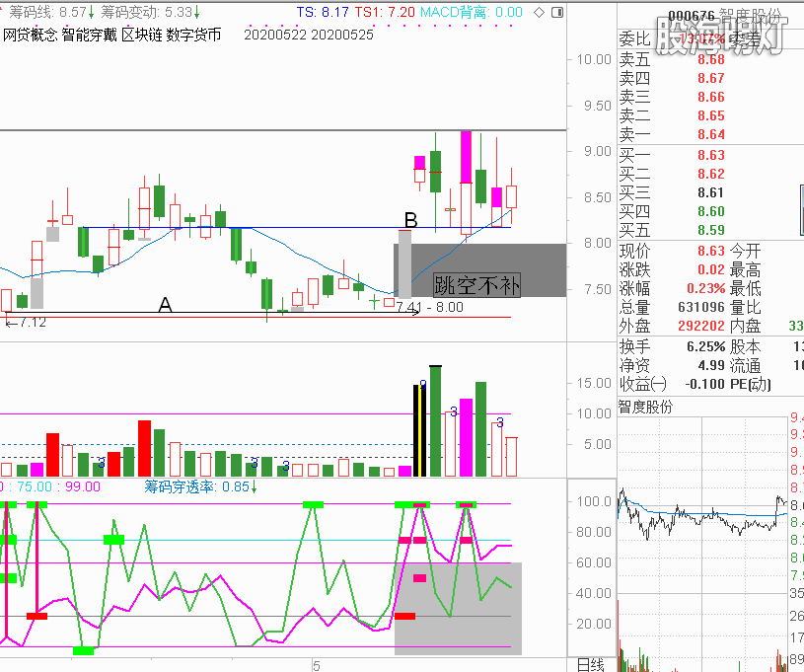Click the 智度股份 intraday chart title
Image resolution: width=804 pixels, height=672 pixels.
point(646,407)
